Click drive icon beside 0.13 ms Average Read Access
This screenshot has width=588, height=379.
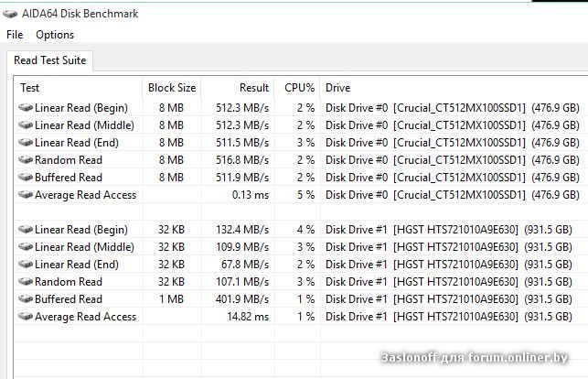pos(25,195)
